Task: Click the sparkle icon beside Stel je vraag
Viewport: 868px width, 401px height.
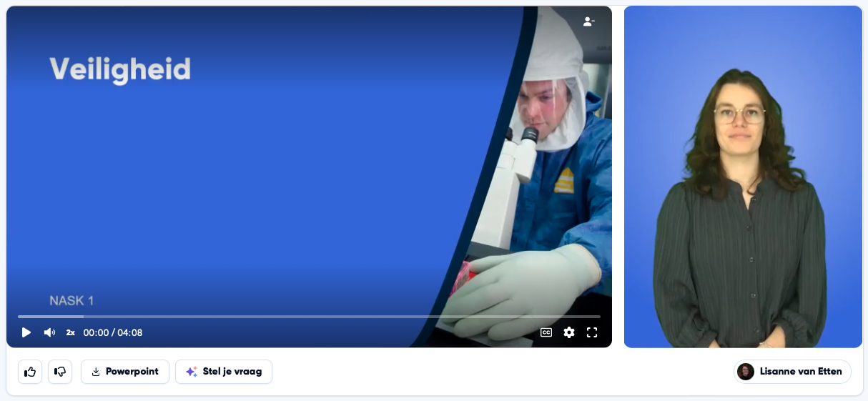Action: point(191,372)
